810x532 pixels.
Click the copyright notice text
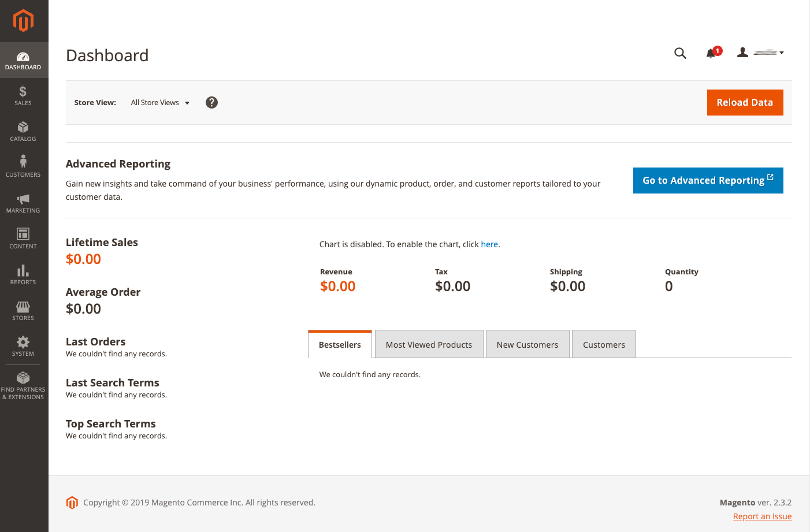(199, 503)
